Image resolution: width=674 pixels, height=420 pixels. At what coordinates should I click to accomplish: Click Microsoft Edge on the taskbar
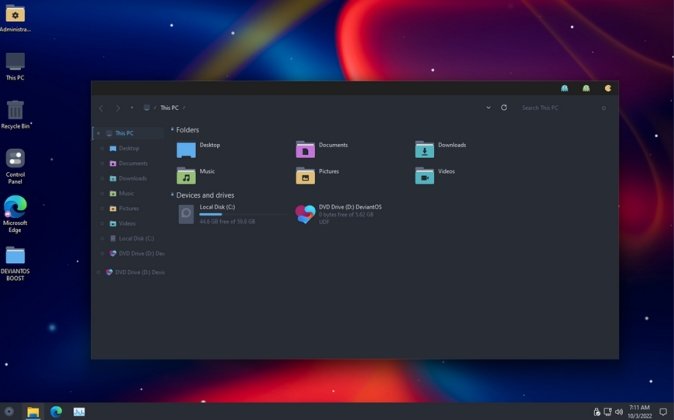pyautogui.click(x=56, y=411)
